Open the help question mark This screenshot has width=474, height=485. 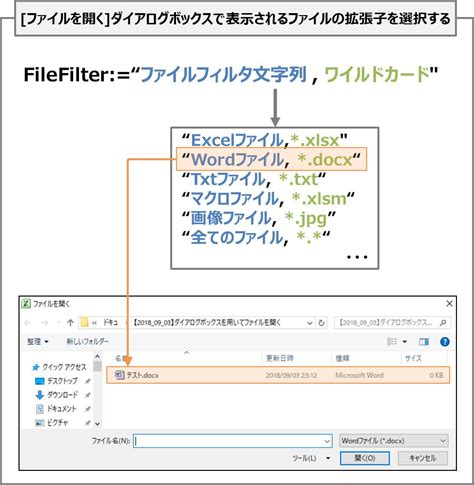[445, 342]
